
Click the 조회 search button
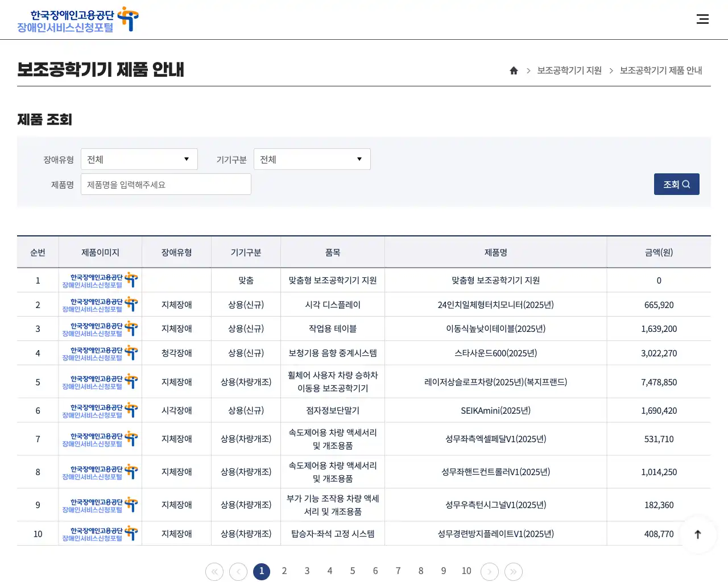[676, 184]
